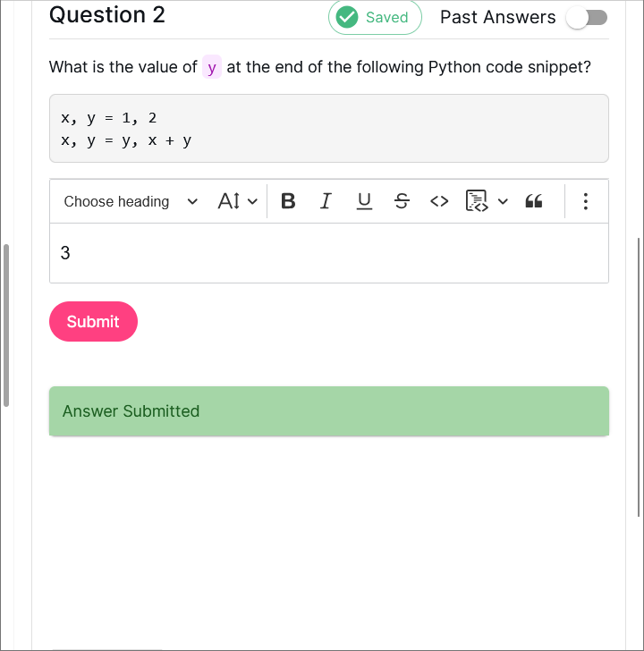
Task: Toggle inline code formatting
Action: click(439, 201)
